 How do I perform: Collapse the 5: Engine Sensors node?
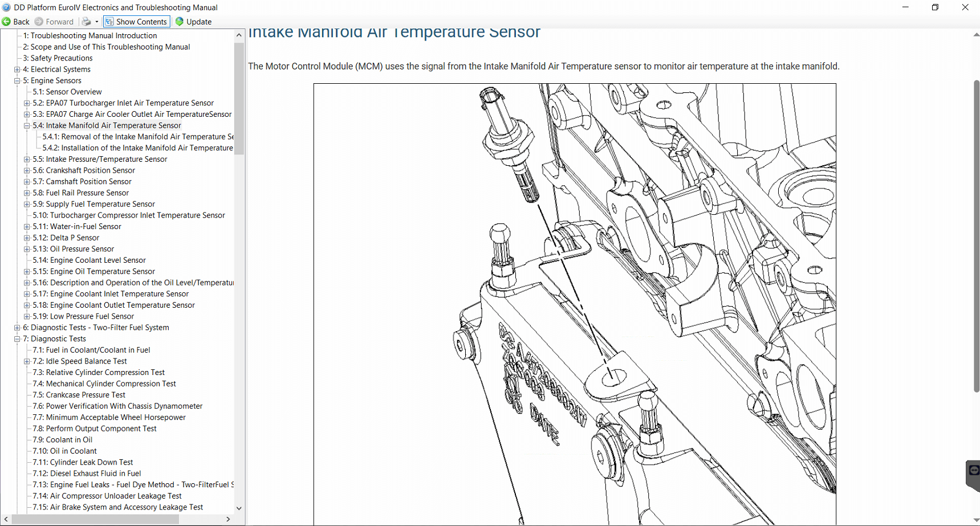coord(17,81)
